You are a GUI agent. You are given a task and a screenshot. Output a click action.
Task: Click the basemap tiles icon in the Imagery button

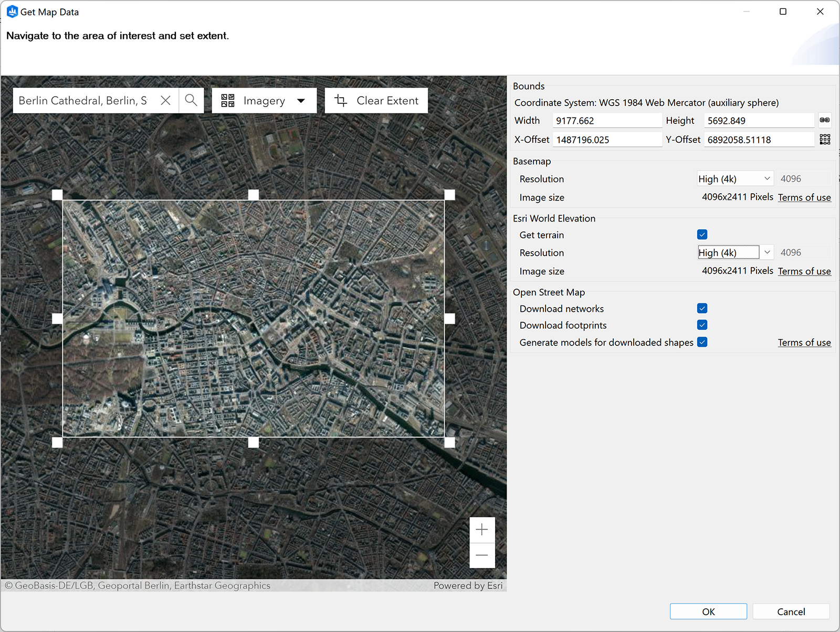pos(227,100)
